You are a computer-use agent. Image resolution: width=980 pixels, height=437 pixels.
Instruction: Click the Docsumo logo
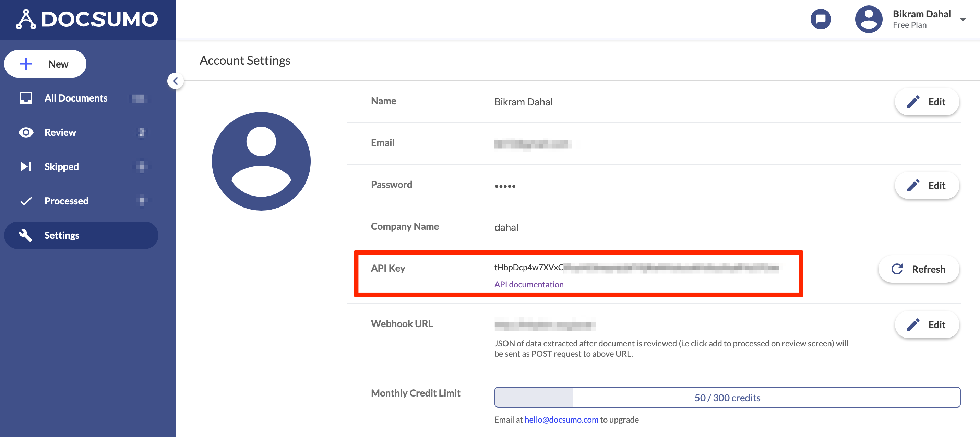tap(87, 19)
